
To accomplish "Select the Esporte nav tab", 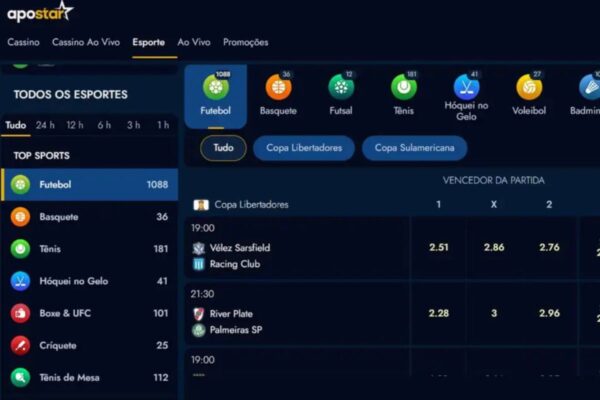I will tap(148, 42).
